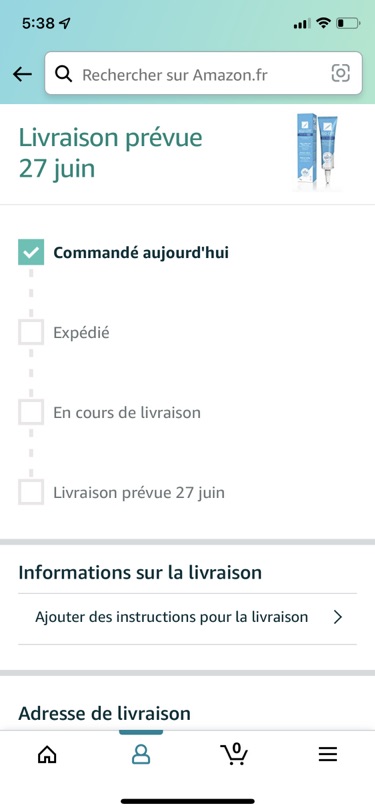Tap the battery indicator in status bar

(348, 23)
